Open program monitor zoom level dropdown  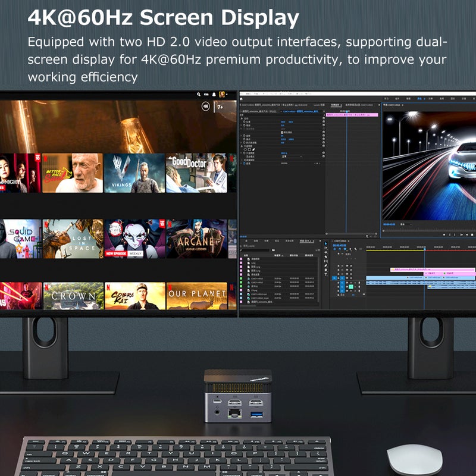tap(406, 224)
